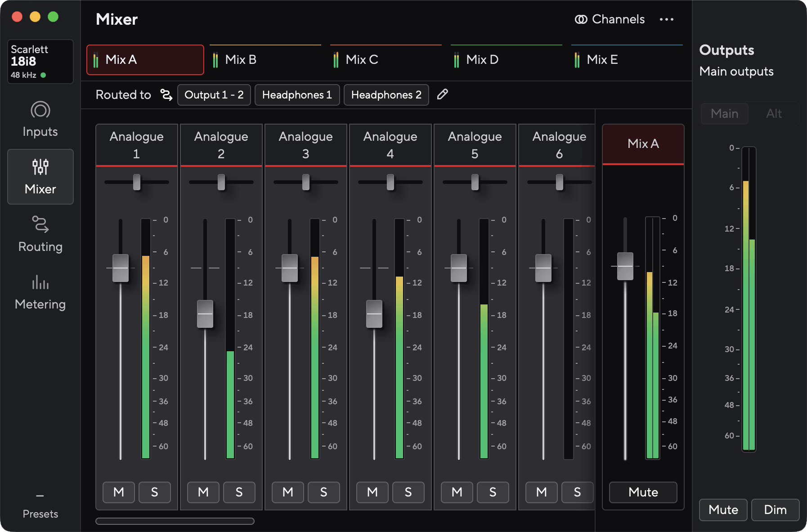807x532 pixels.
Task: Click the horizontal channel scrollbar
Action: pos(175,521)
